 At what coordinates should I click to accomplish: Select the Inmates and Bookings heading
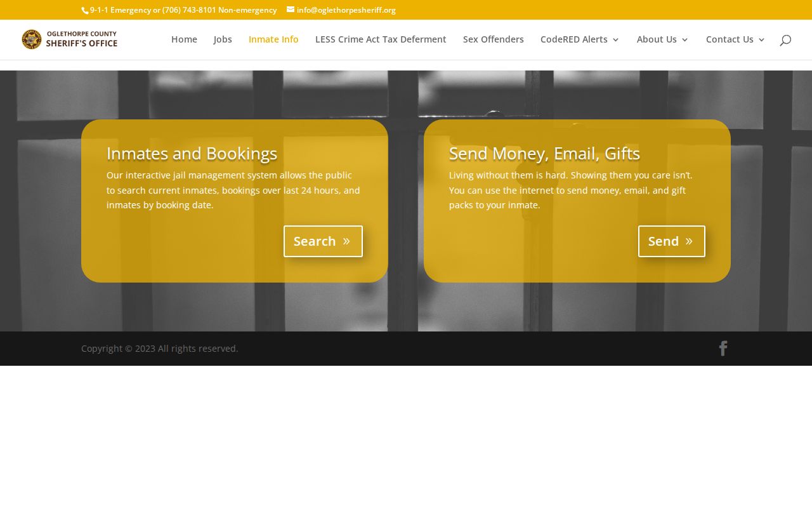(192, 154)
